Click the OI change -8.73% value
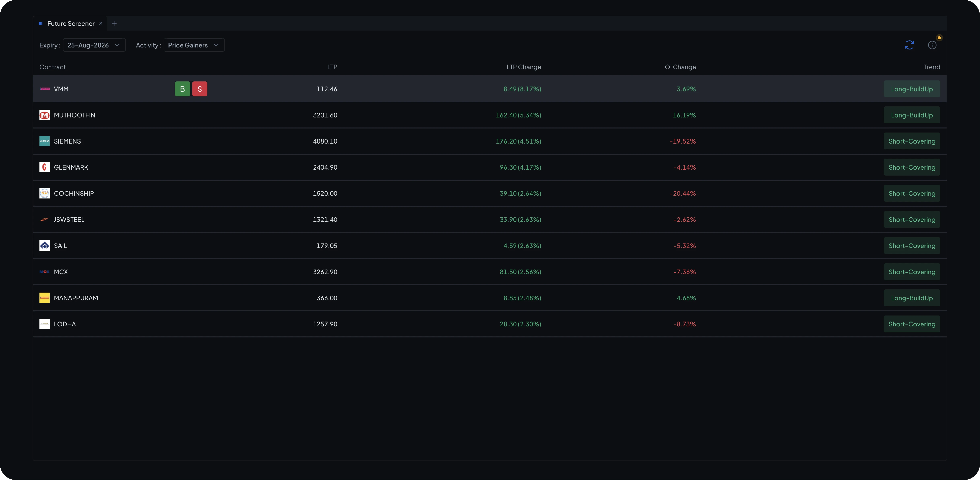The height and width of the screenshot is (480, 980). point(685,324)
